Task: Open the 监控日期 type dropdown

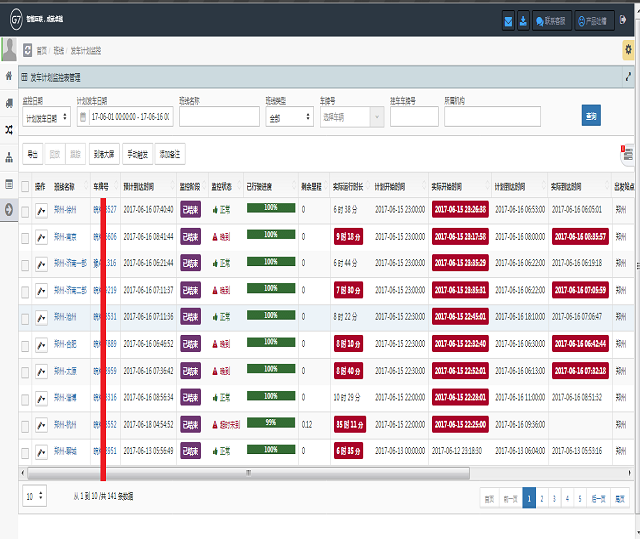Action: coord(45,117)
